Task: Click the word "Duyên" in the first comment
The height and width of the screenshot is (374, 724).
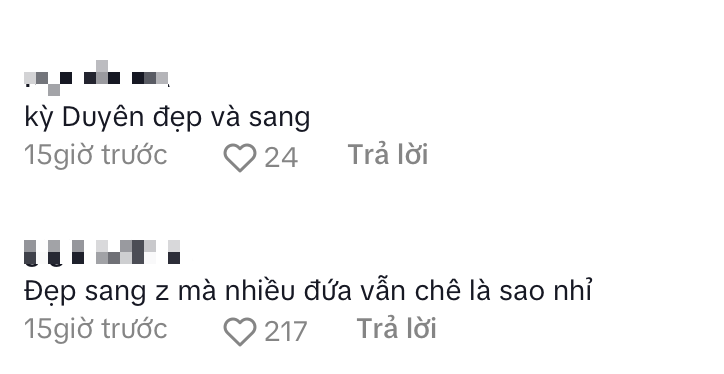Action: click(x=103, y=117)
